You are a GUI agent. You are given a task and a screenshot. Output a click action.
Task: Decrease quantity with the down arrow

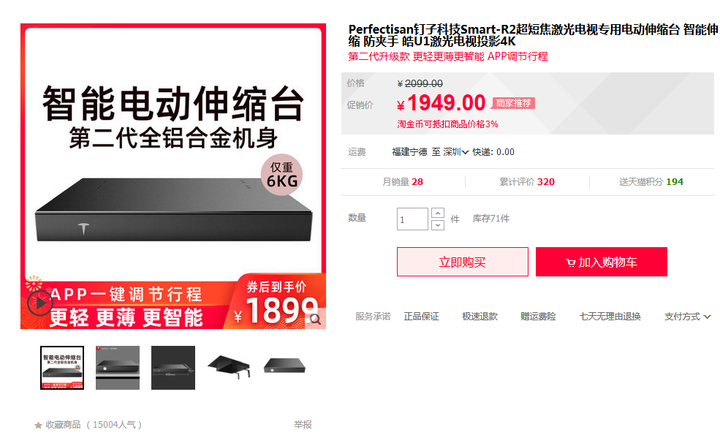[x=438, y=225]
